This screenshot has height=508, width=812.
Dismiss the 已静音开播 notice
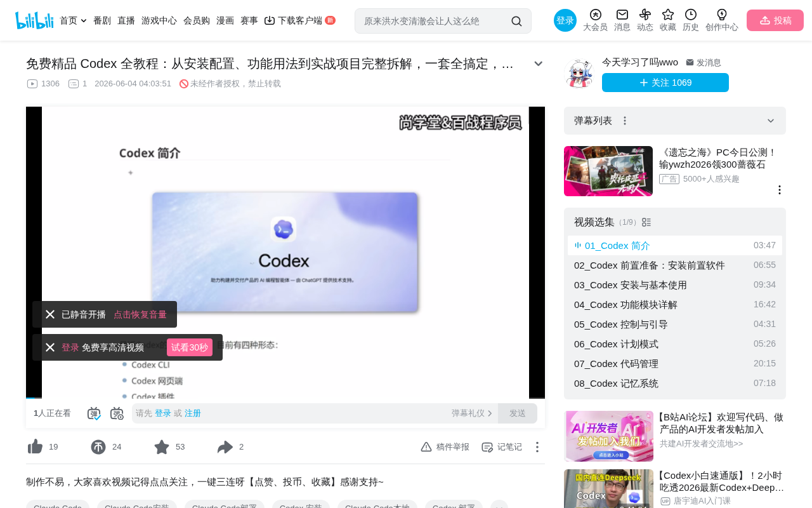click(x=50, y=314)
